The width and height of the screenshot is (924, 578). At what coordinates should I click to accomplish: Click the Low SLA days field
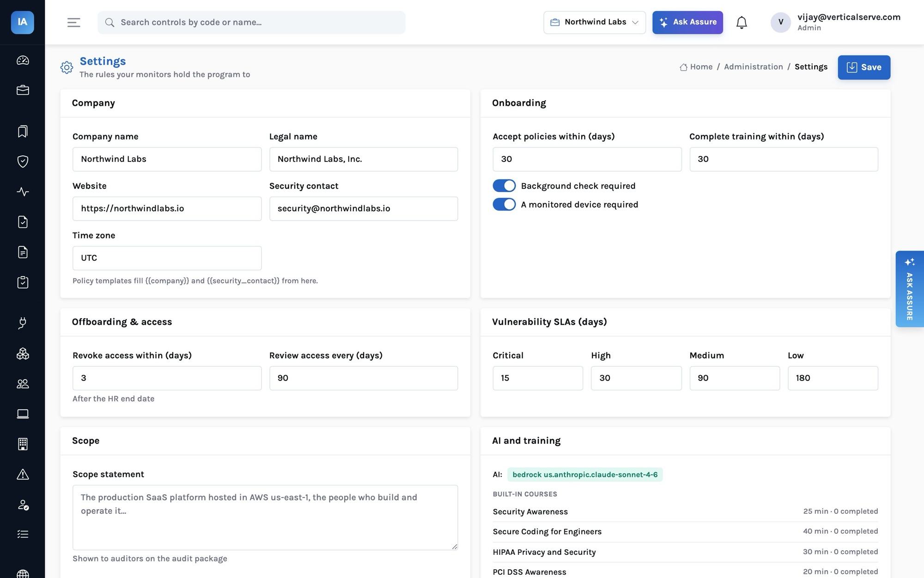(833, 378)
